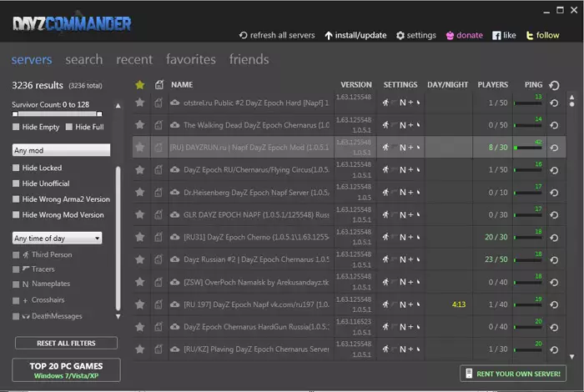Viewport: 584px width, 392px height.
Task: Open the Any mod selection box
Action: [61, 150]
